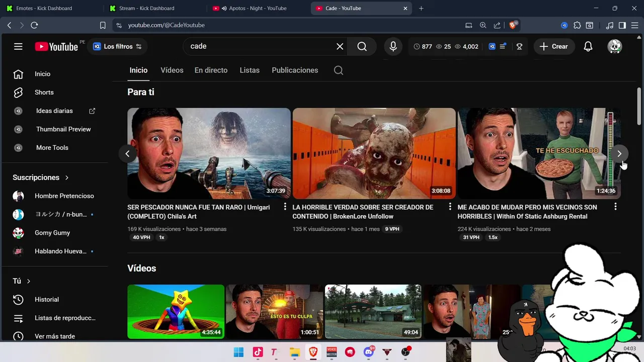Open Brave Shields icon
Screen dimensions: 644x362
pos(513,25)
